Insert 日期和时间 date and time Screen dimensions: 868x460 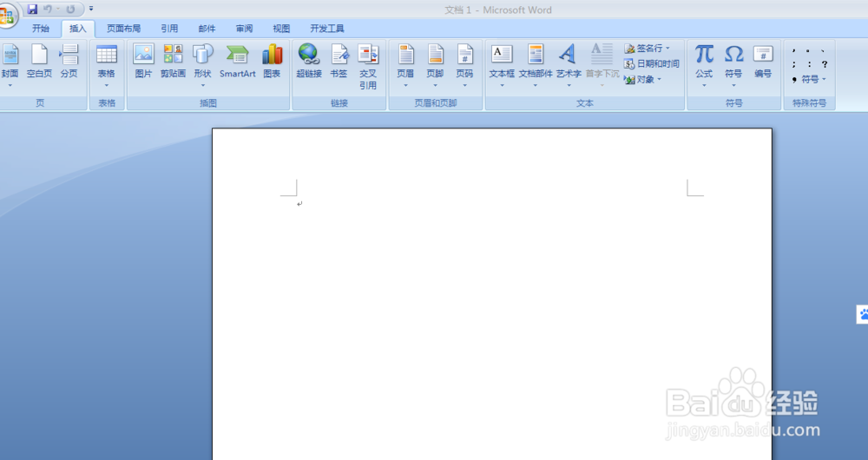[x=652, y=63]
